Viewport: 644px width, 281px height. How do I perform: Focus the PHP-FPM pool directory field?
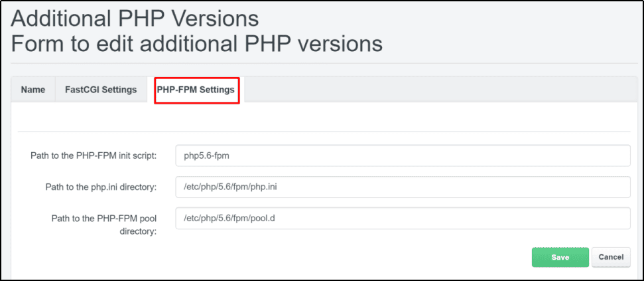[403, 218]
